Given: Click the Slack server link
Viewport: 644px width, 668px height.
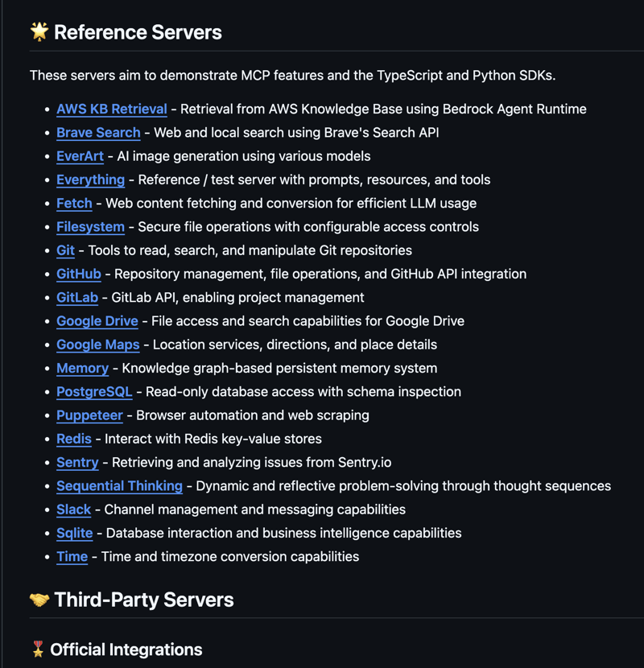Looking at the screenshot, I should click(73, 509).
